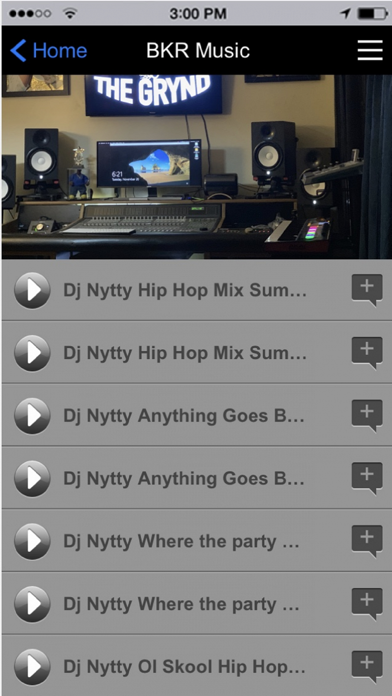Image resolution: width=392 pixels, height=696 pixels.
Task: Play the second Where the party track
Action: (x=32, y=604)
